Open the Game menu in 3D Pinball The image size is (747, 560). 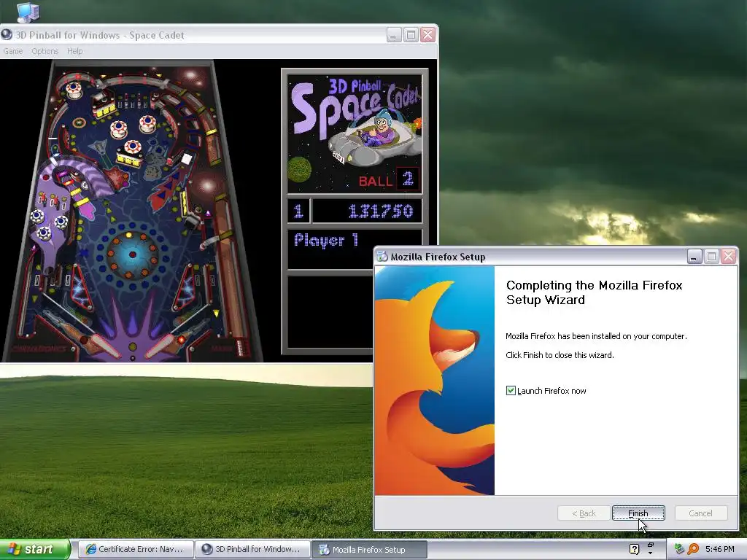coord(13,51)
